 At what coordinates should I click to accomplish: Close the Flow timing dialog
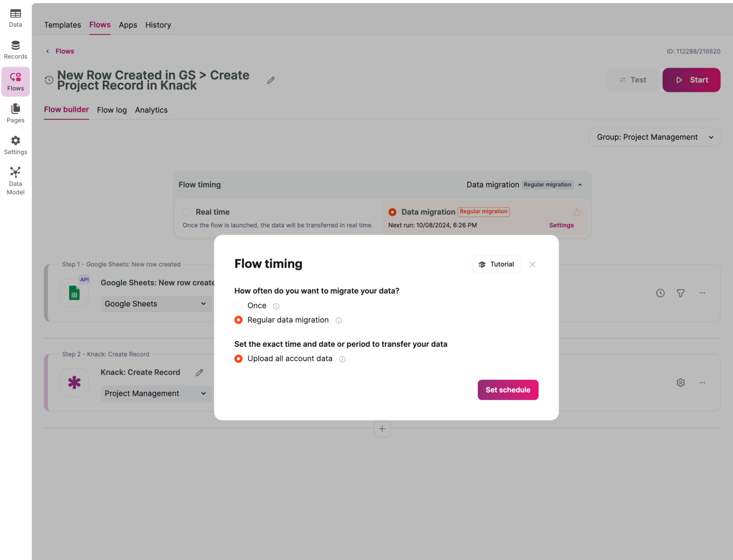tap(533, 264)
